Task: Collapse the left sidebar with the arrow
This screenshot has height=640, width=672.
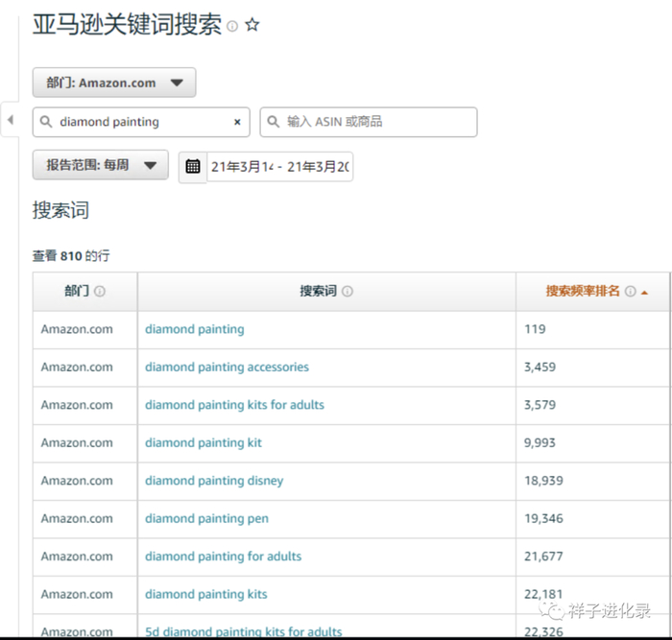Action: tap(11, 120)
